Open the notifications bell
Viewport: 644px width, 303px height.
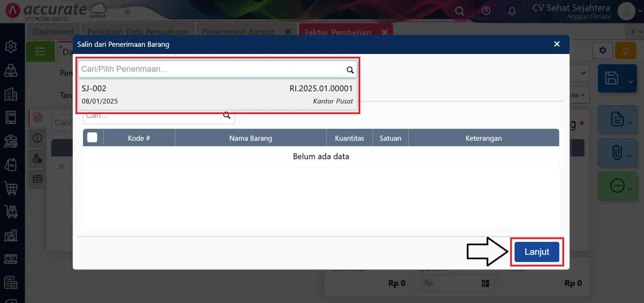coord(512,11)
